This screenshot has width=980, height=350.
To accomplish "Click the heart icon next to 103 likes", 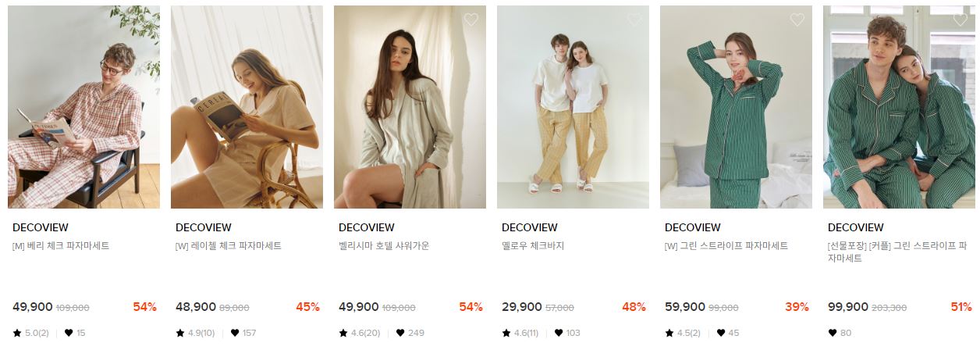I will (x=559, y=333).
